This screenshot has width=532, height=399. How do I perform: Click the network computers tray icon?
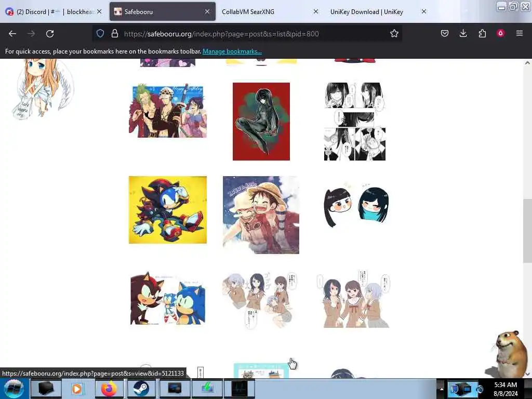coord(462,389)
